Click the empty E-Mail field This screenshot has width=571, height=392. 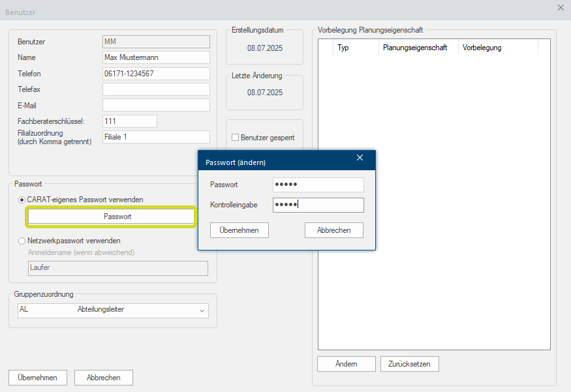(x=156, y=105)
